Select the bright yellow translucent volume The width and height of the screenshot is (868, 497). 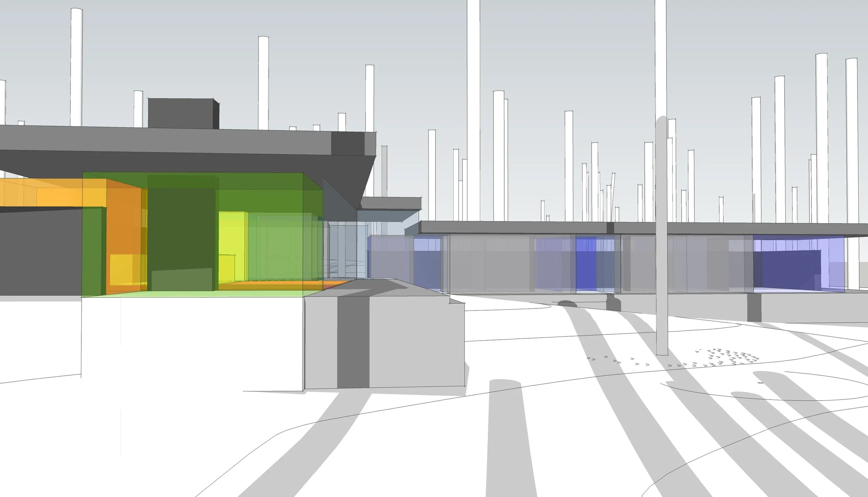click(233, 247)
